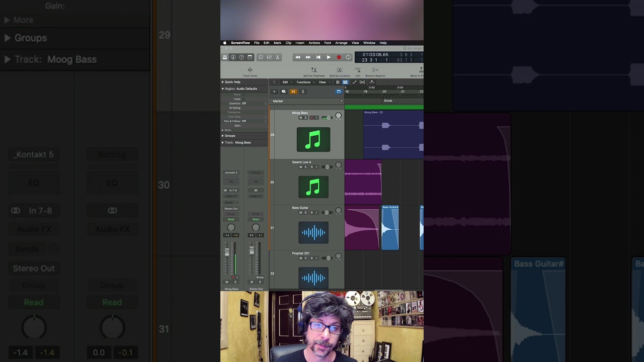Enable input monitoring on Prophet 201 track

click(x=316, y=258)
